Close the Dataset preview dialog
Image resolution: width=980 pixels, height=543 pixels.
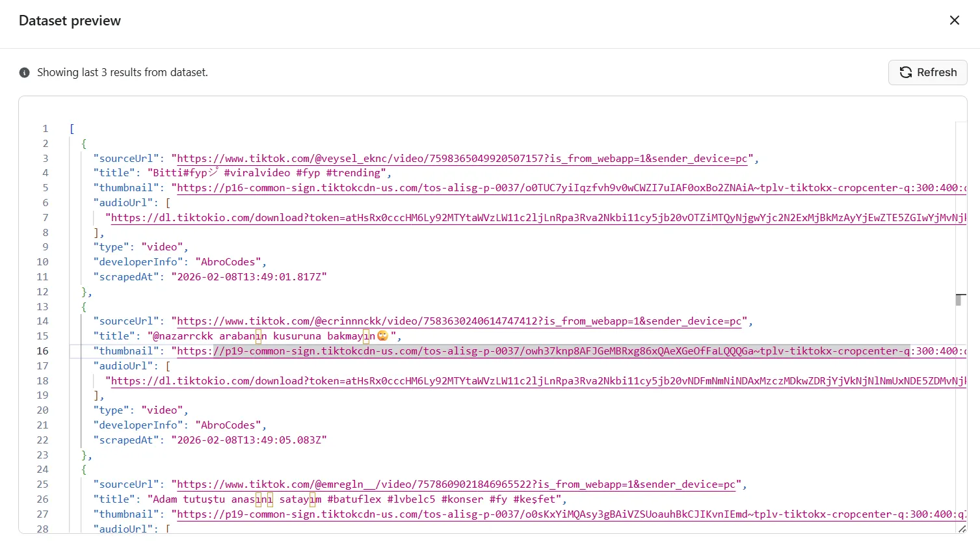(x=954, y=20)
